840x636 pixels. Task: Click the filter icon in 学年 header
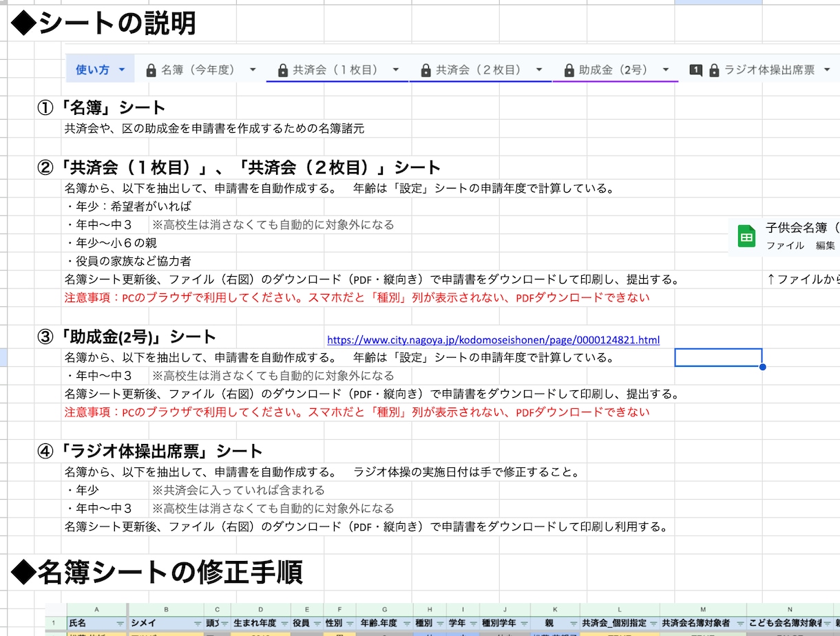coord(472,624)
